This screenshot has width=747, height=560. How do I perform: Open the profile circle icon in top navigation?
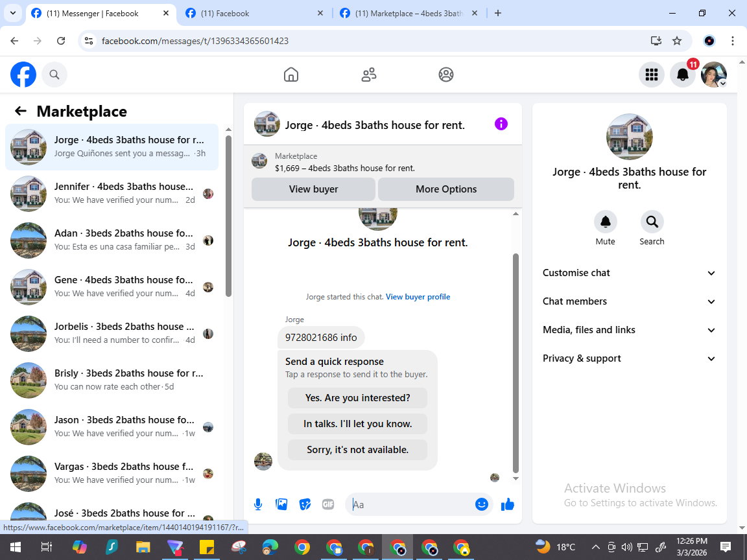pyautogui.click(x=446, y=75)
